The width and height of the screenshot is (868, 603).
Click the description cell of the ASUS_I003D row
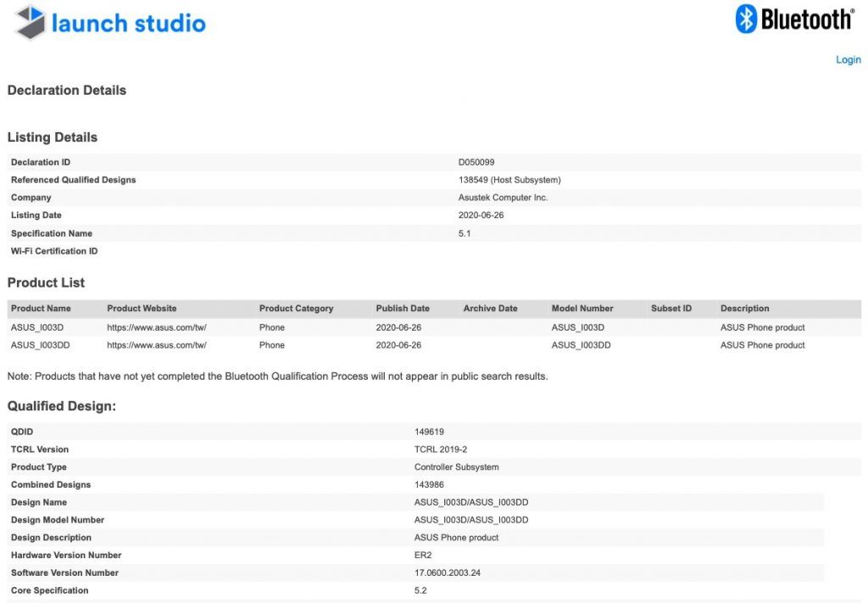762,327
